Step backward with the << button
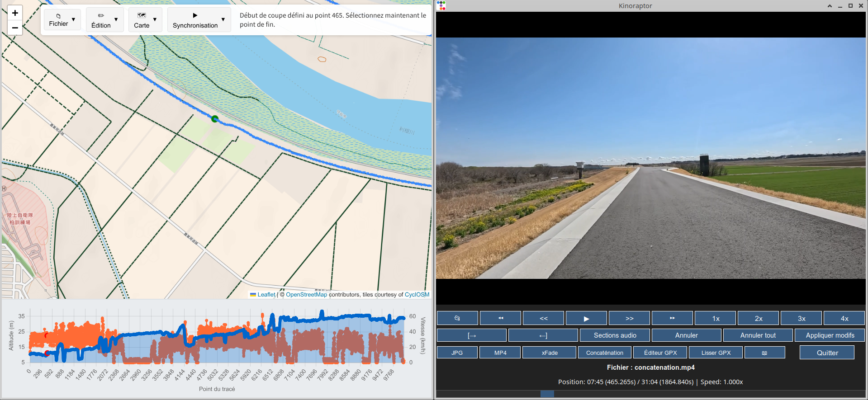This screenshot has height=400, width=868. pyautogui.click(x=543, y=318)
